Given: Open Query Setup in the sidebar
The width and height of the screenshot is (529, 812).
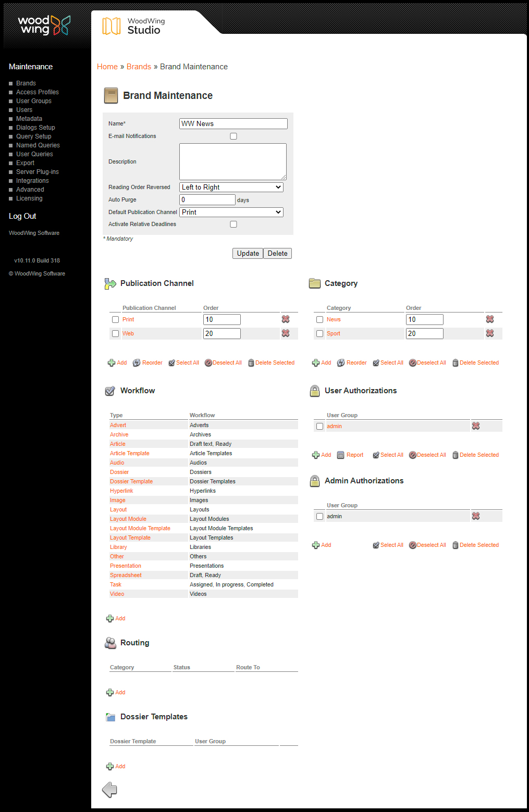Looking at the screenshot, I should click(34, 136).
